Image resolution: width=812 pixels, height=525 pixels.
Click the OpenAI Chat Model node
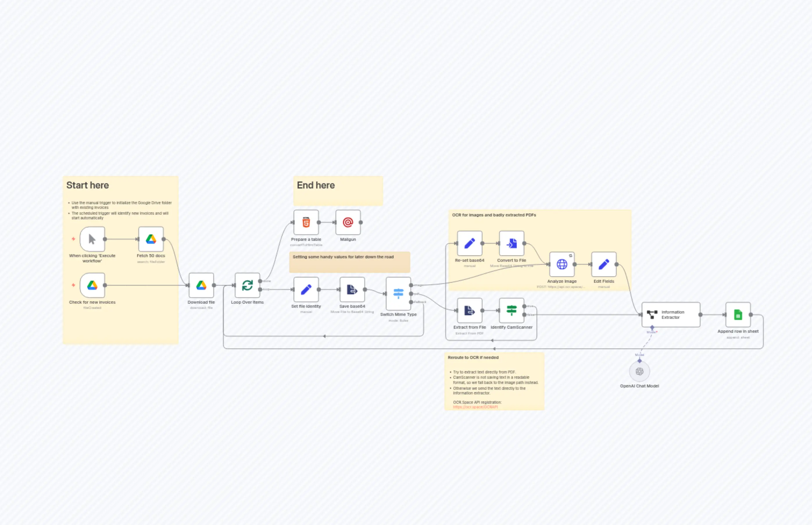click(x=639, y=371)
